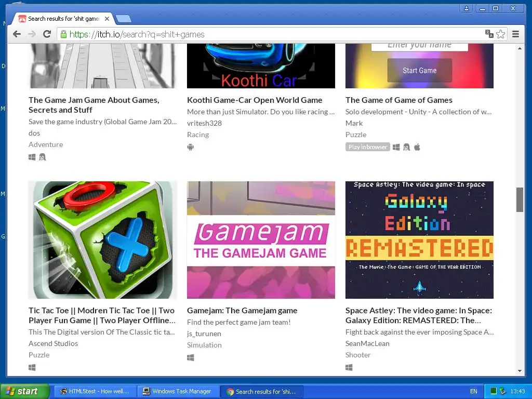Click the 'Simulation' genre label
The width and height of the screenshot is (532, 399).
pyautogui.click(x=204, y=345)
